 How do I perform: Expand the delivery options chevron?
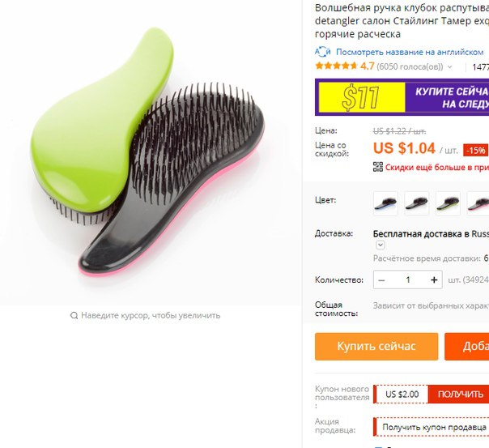(x=381, y=245)
